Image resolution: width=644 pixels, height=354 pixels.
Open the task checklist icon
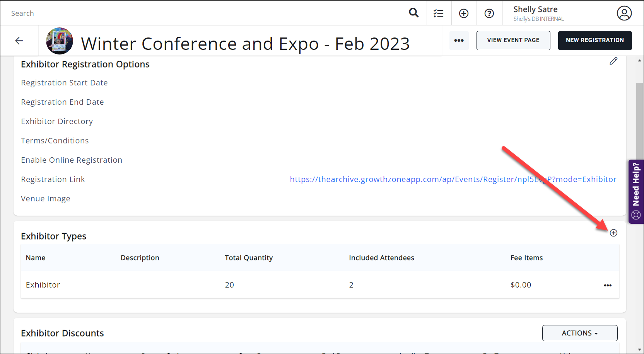click(x=438, y=14)
